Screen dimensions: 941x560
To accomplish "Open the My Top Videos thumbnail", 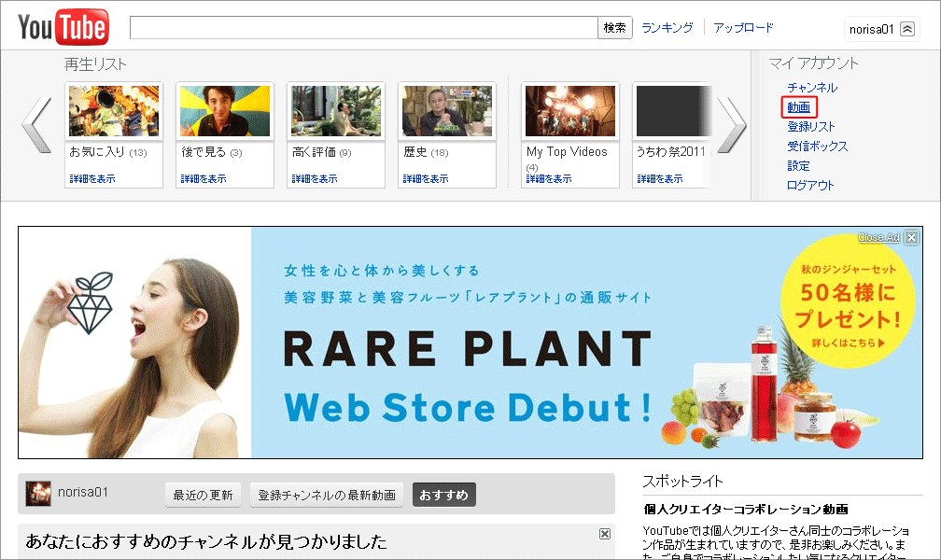I will 570,111.
